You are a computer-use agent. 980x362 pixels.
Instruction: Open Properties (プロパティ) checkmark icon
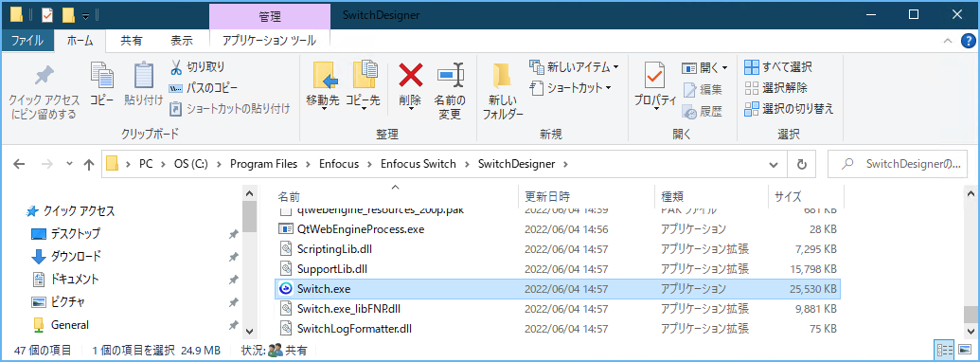click(x=655, y=76)
